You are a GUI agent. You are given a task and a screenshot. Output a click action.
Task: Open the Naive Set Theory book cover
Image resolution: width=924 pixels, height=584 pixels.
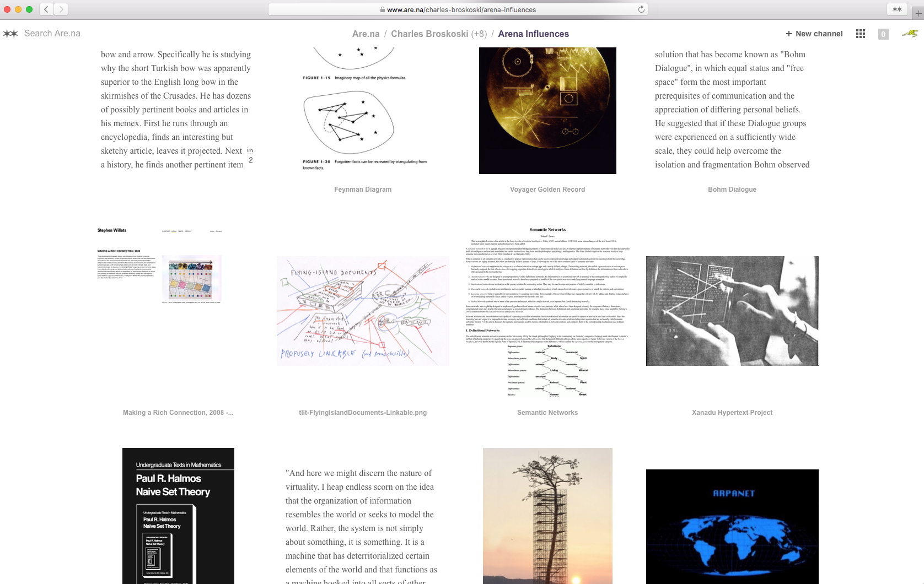178,516
